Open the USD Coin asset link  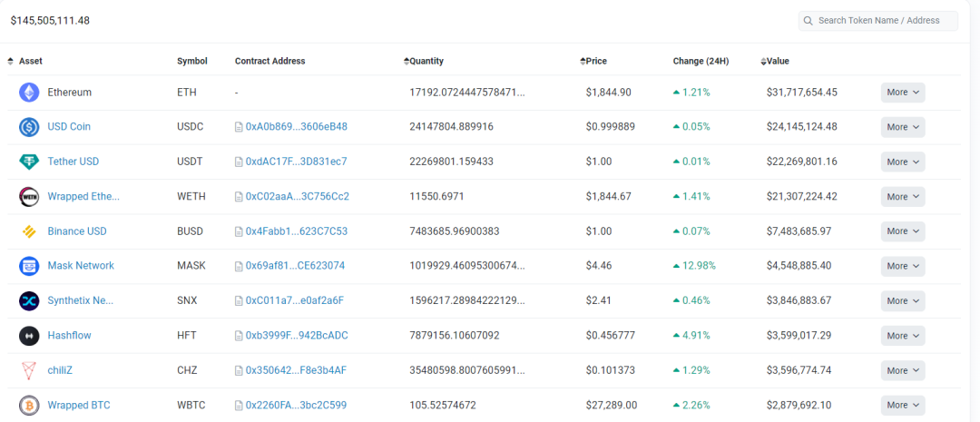coord(69,127)
